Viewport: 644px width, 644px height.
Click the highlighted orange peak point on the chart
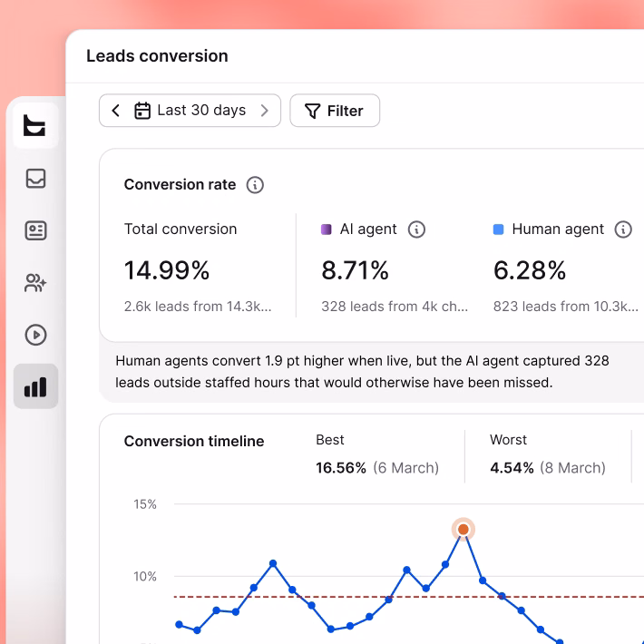coord(463,530)
